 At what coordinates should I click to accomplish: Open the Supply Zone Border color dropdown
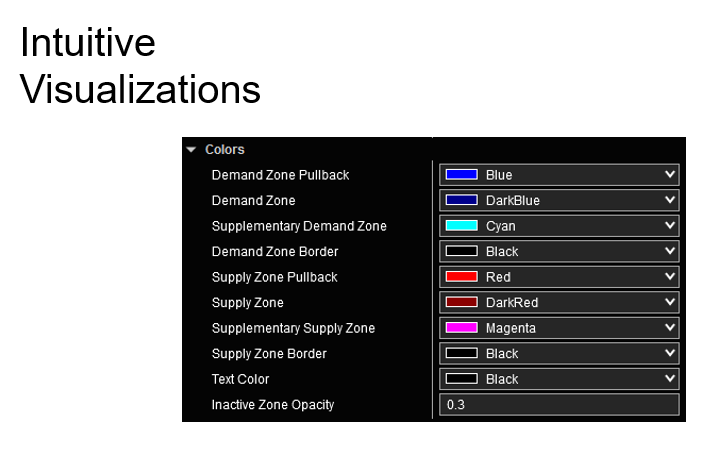coord(669,354)
